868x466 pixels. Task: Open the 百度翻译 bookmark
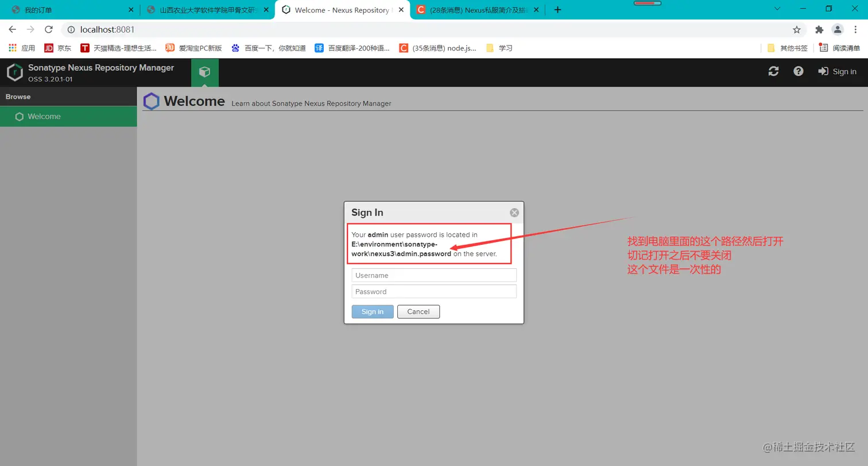click(352, 48)
